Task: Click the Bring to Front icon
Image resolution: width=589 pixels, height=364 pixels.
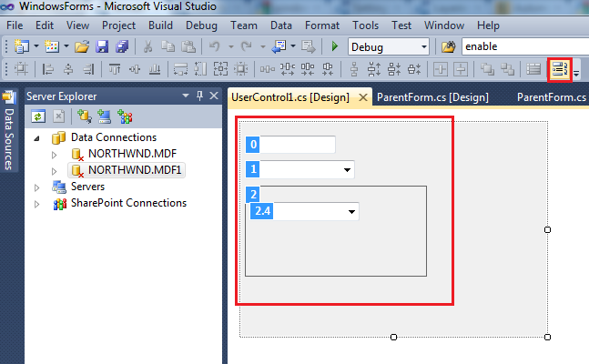Action: (487, 69)
